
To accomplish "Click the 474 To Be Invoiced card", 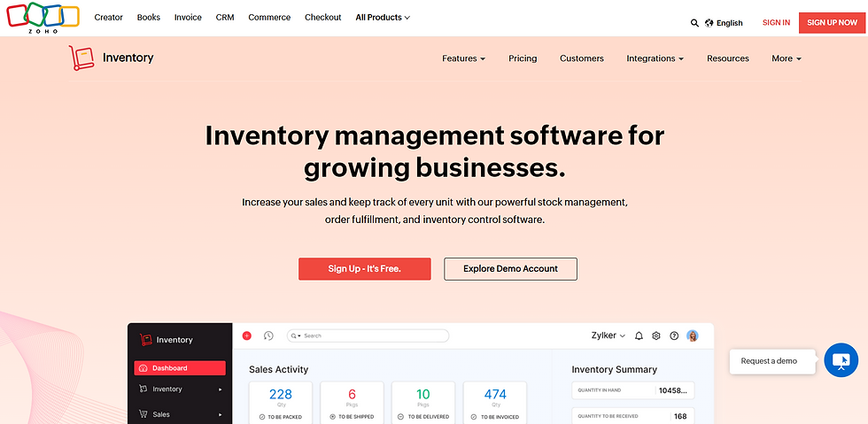I will click(x=495, y=403).
